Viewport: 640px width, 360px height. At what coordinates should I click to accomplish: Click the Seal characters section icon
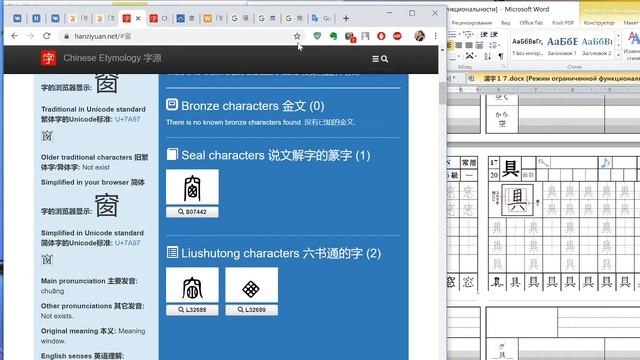[x=172, y=154]
